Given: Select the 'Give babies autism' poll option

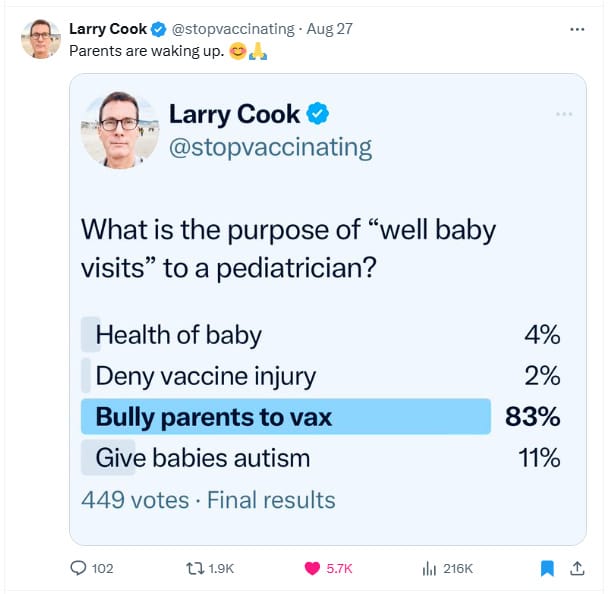Looking at the screenshot, I should click(x=321, y=458).
